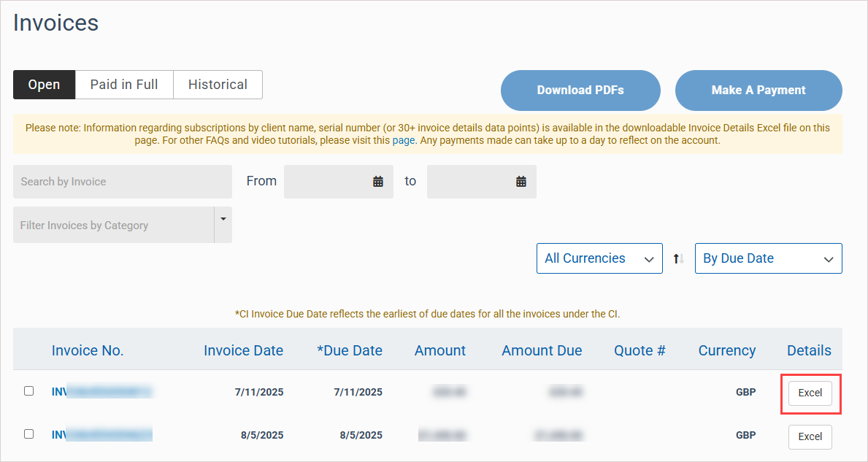Open the All Currencies dropdown

pyautogui.click(x=599, y=258)
